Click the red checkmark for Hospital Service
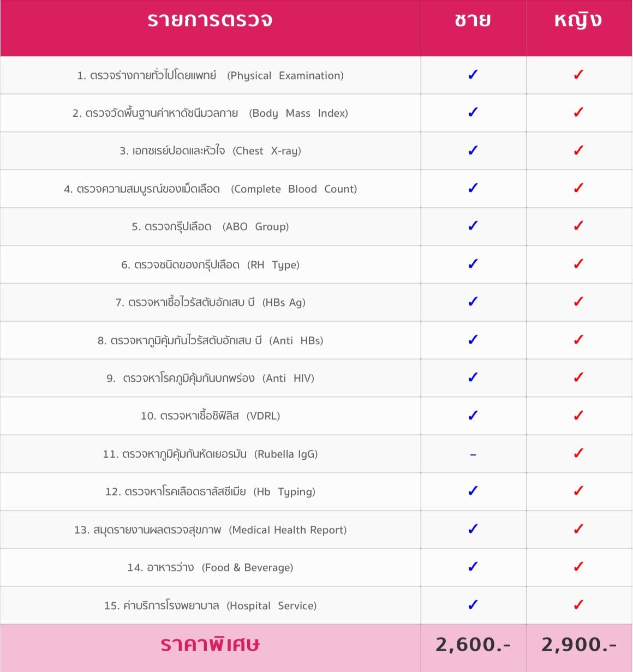This screenshot has height=672, width=633. tap(578, 605)
